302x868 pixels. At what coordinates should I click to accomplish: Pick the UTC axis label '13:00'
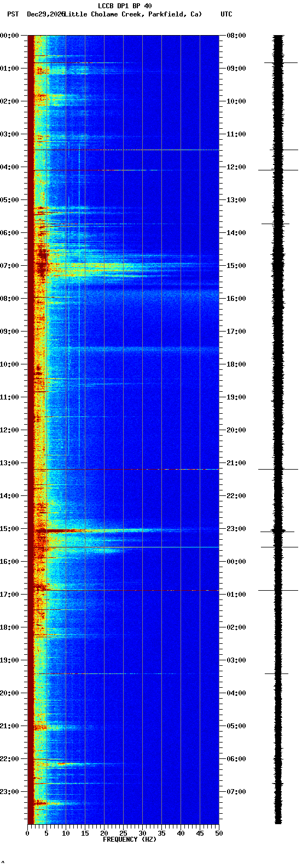[x=236, y=200]
